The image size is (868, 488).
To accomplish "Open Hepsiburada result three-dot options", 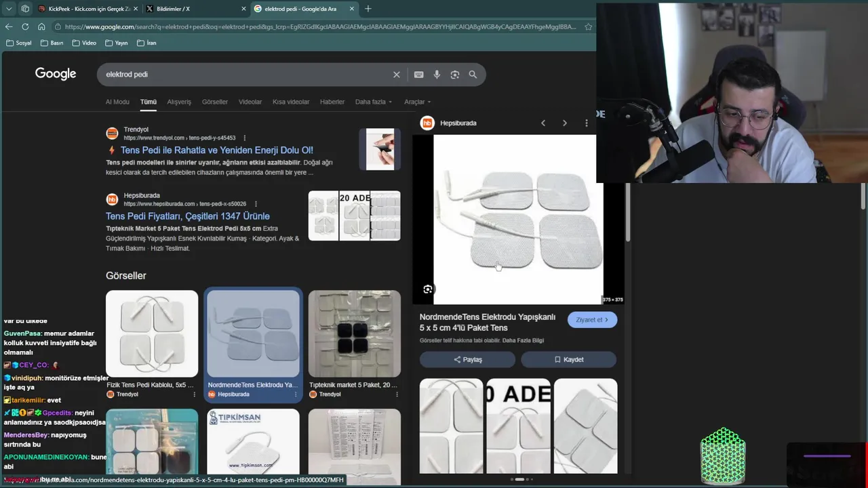I will click(256, 204).
